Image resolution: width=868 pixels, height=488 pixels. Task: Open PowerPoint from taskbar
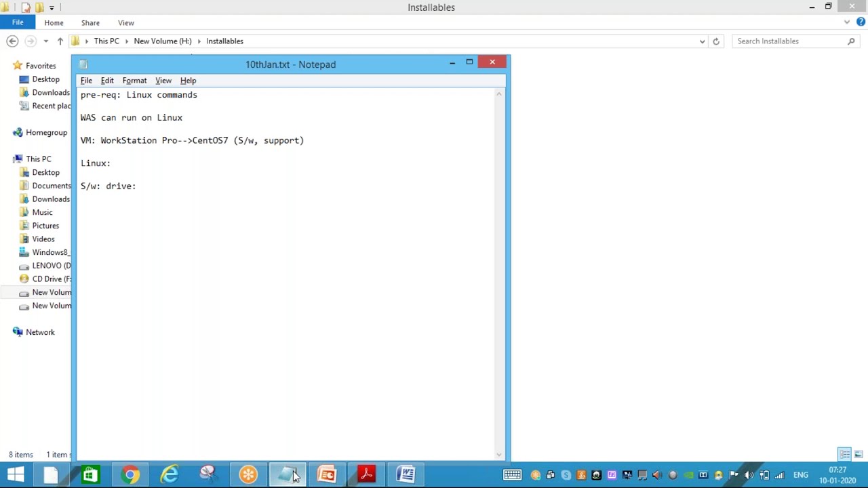click(327, 474)
